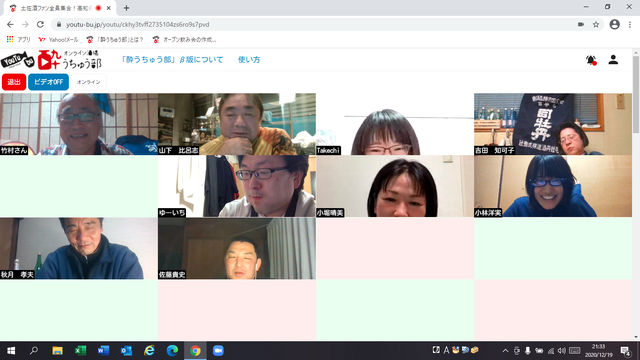The image size is (640, 360).
Task: Open the touch keyboard tray icon
Action: (575, 351)
